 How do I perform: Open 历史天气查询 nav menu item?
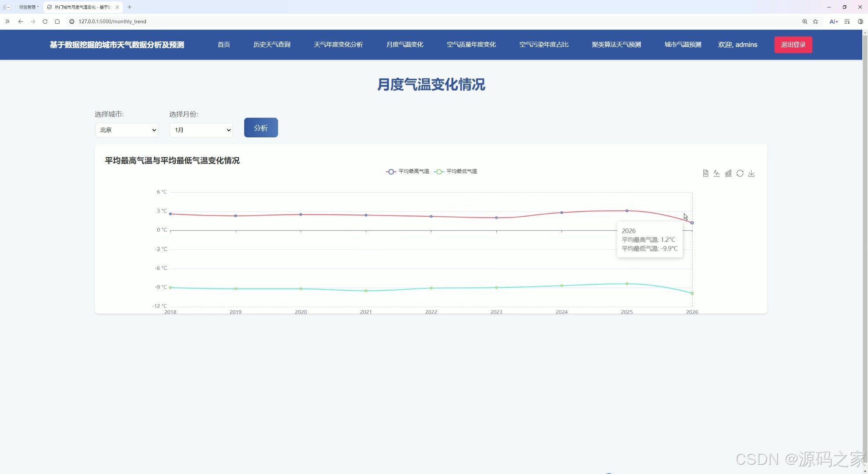271,45
